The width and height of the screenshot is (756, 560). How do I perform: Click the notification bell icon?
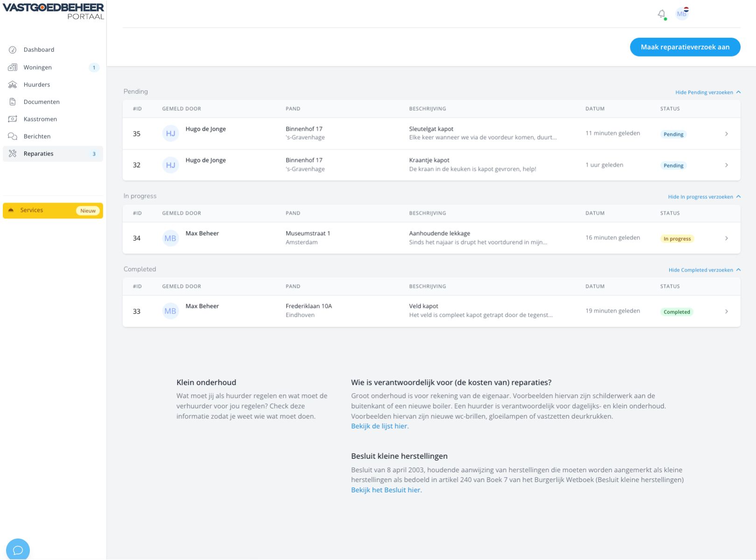(x=661, y=14)
